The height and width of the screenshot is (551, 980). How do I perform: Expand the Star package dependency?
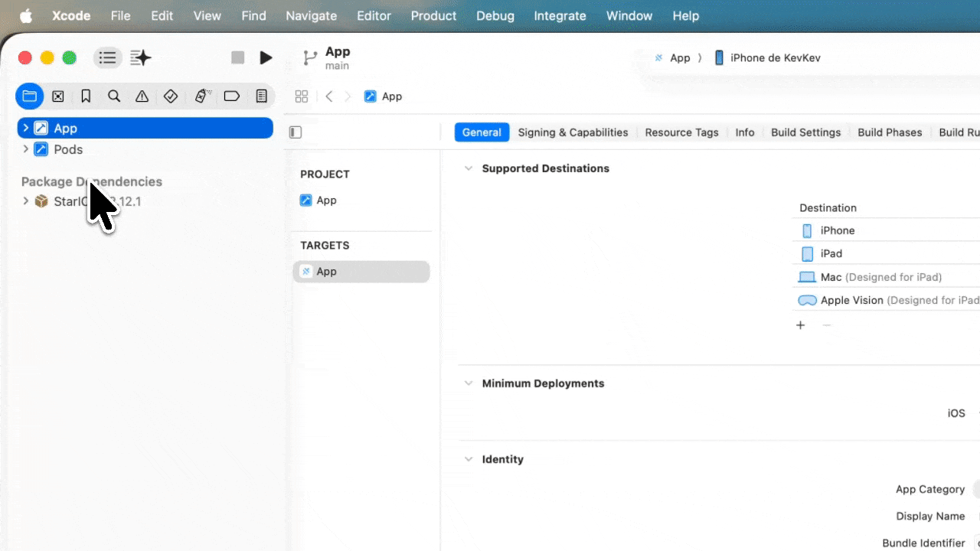click(25, 201)
